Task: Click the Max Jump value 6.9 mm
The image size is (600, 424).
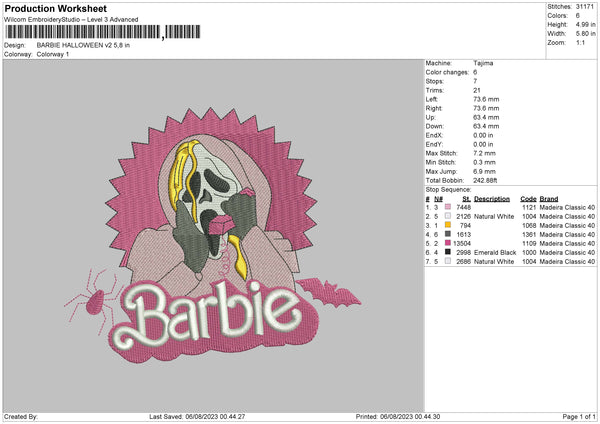Action: pyautogui.click(x=484, y=171)
